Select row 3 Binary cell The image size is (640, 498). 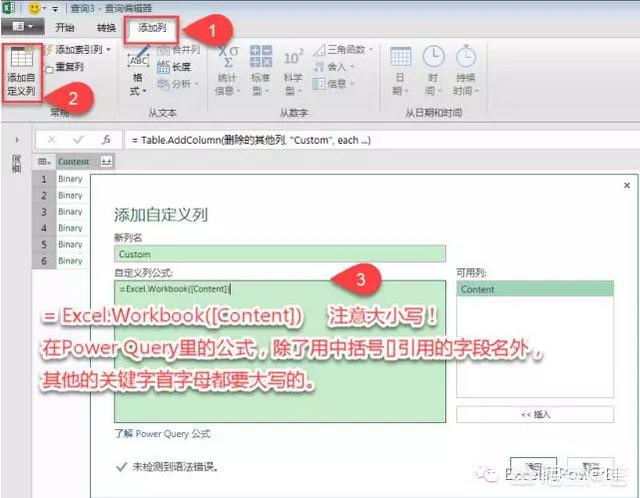(x=70, y=211)
